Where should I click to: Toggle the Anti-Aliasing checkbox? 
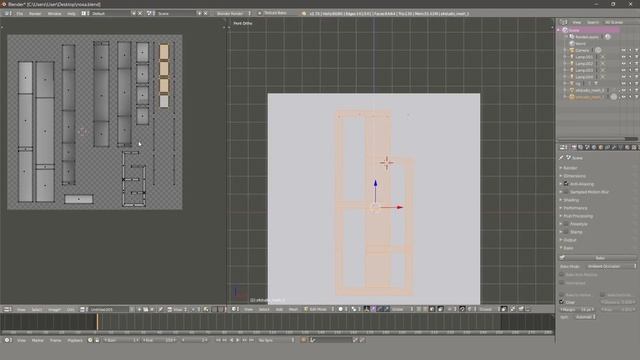pyautogui.click(x=566, y=184)
